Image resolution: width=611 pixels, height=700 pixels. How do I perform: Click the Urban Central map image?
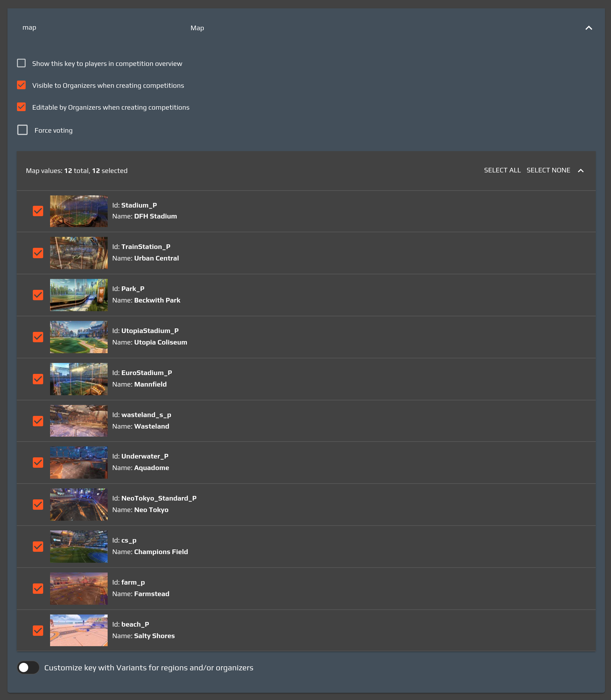[78, 253]
